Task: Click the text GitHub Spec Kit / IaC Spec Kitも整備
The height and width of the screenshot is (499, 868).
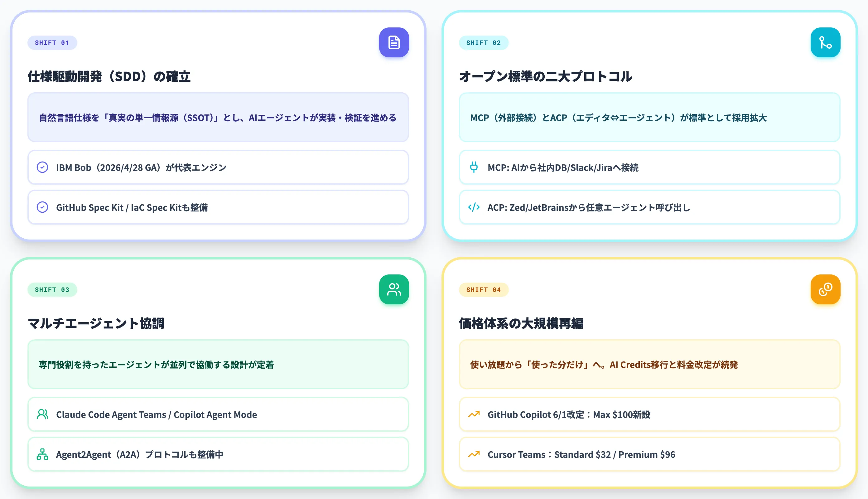Action: pos(132,207)
